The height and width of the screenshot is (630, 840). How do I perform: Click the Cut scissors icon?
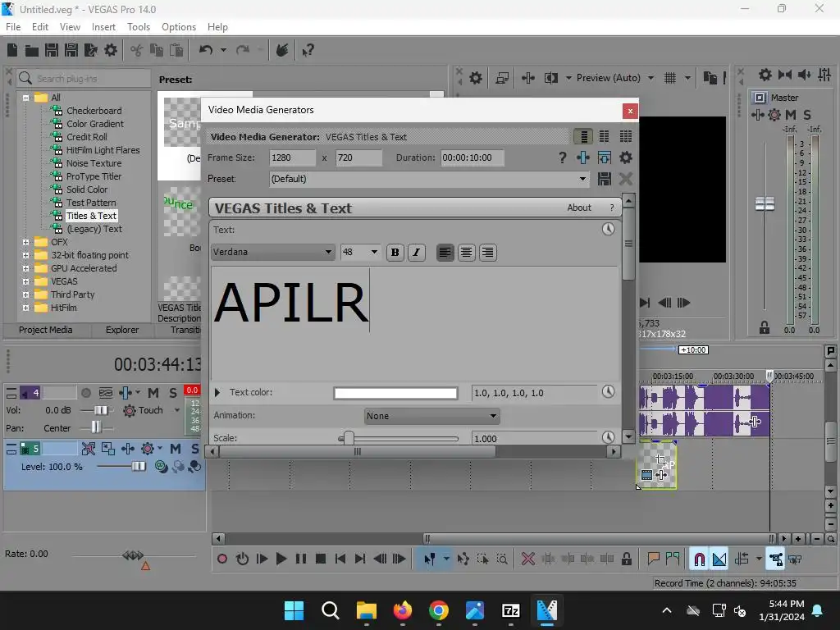tap(137, 50)
